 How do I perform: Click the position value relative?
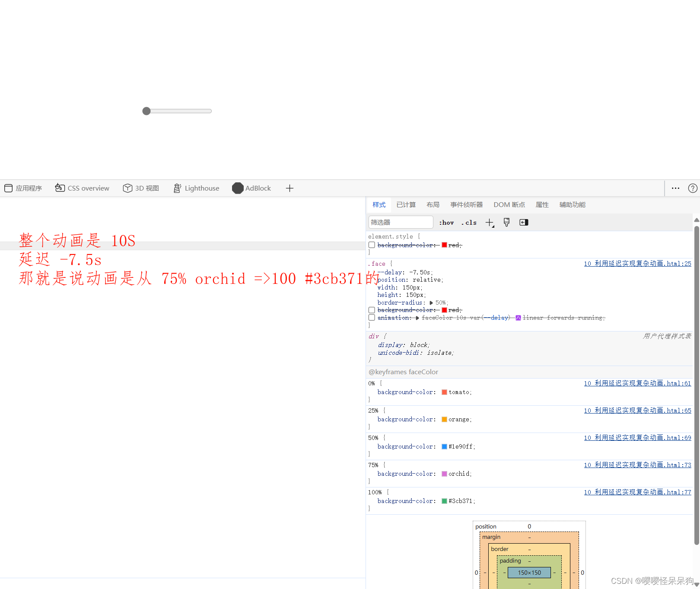pyautogui.click(x=427, y=280)
